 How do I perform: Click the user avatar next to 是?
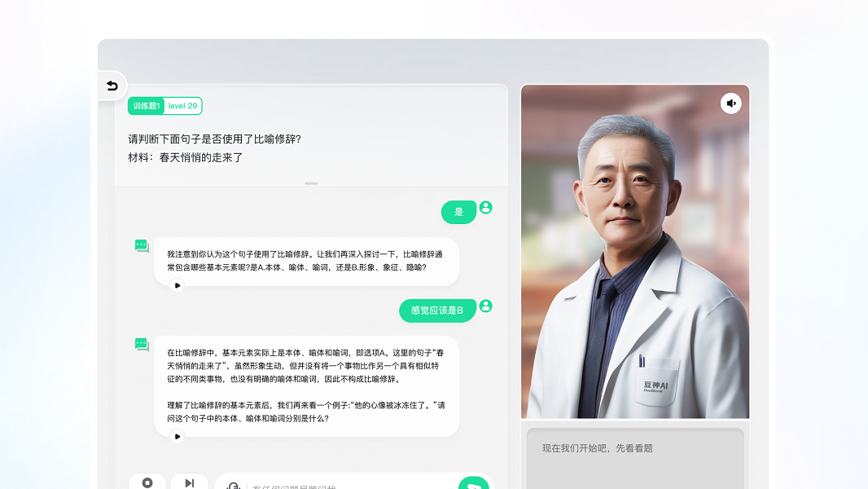(x=486, y=208)
